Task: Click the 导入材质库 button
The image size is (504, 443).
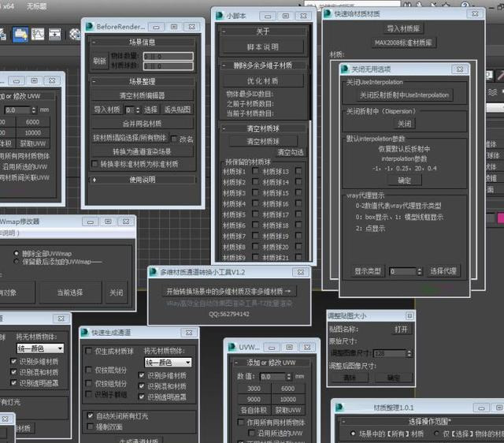Action: (x=403, y=28)
